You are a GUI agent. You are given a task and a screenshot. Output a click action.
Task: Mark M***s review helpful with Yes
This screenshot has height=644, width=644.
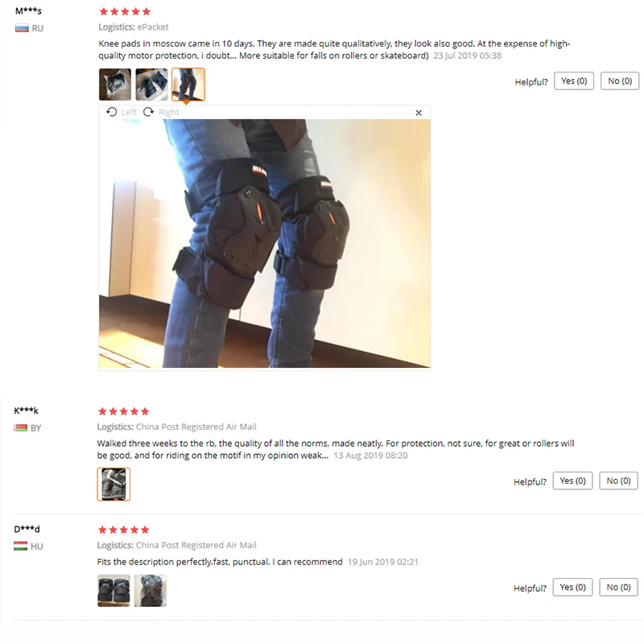tap(574, 81)
